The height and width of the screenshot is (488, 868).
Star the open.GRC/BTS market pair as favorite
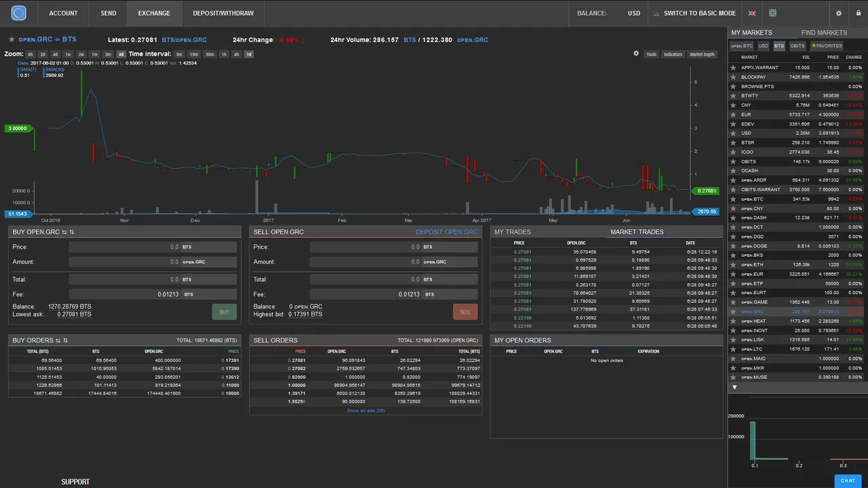click(x=12, y=40)
